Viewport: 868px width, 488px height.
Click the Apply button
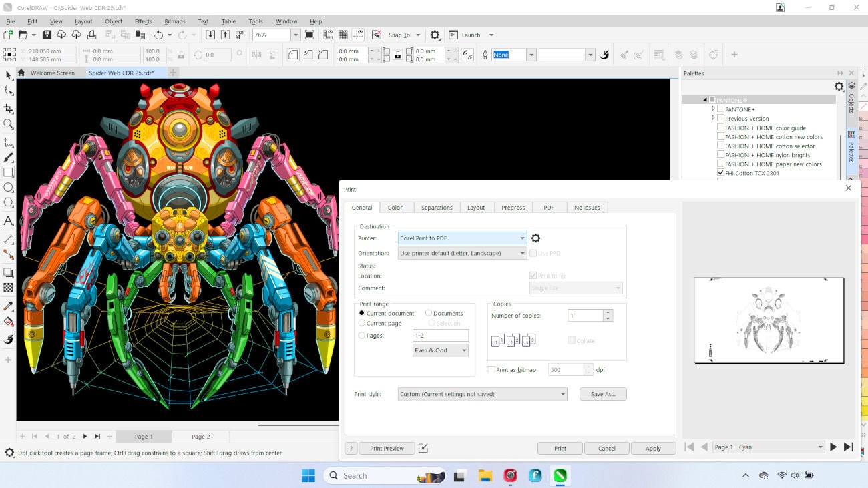pos(653,448)
